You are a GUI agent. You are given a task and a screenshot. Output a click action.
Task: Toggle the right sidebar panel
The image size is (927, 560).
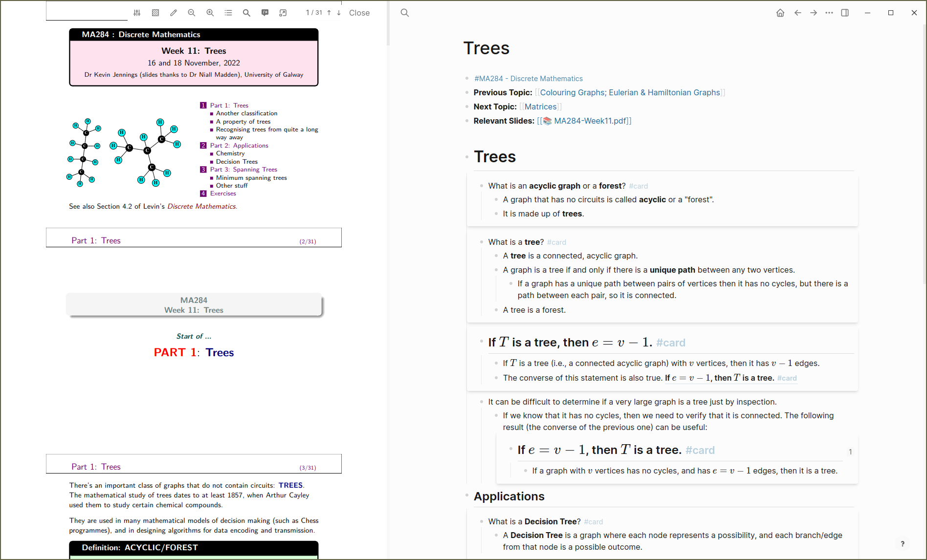coord(845,13)
